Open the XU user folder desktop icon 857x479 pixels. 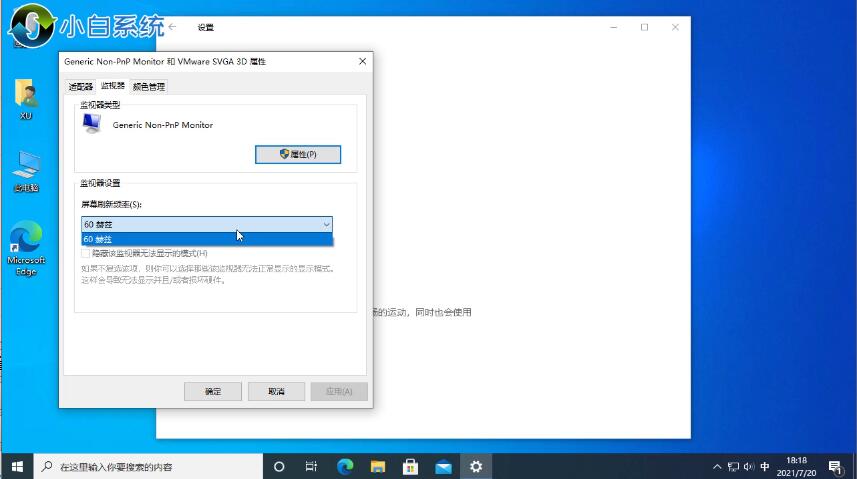pyautogui.click(x=26, y=99)
